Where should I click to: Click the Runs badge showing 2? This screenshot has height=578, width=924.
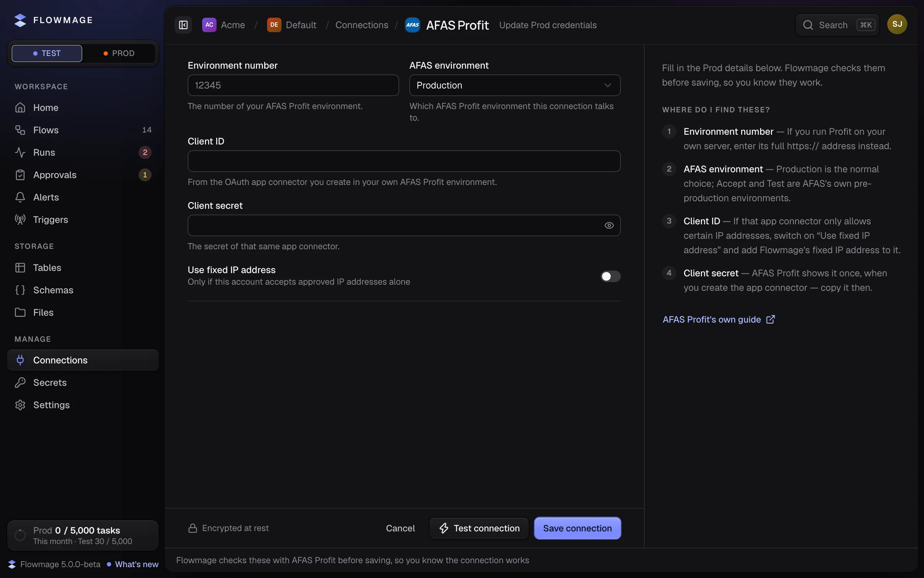click(145, 152)
